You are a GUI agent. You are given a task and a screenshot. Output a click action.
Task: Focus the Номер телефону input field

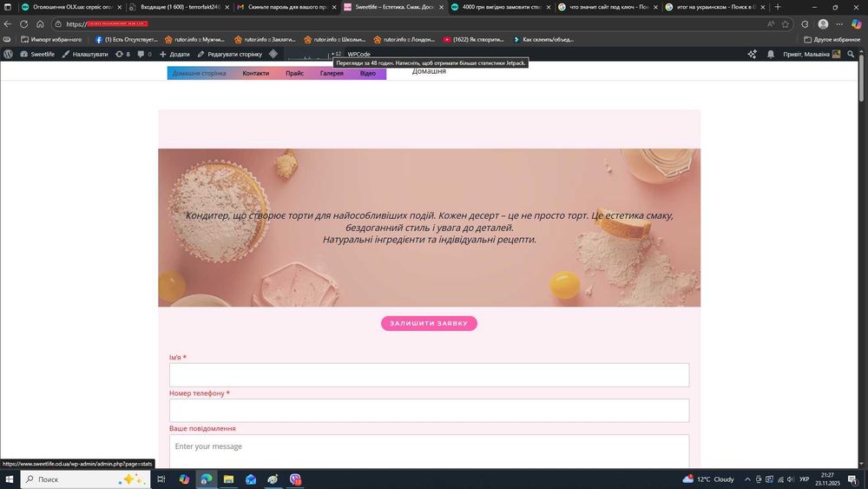pos(429,410)
